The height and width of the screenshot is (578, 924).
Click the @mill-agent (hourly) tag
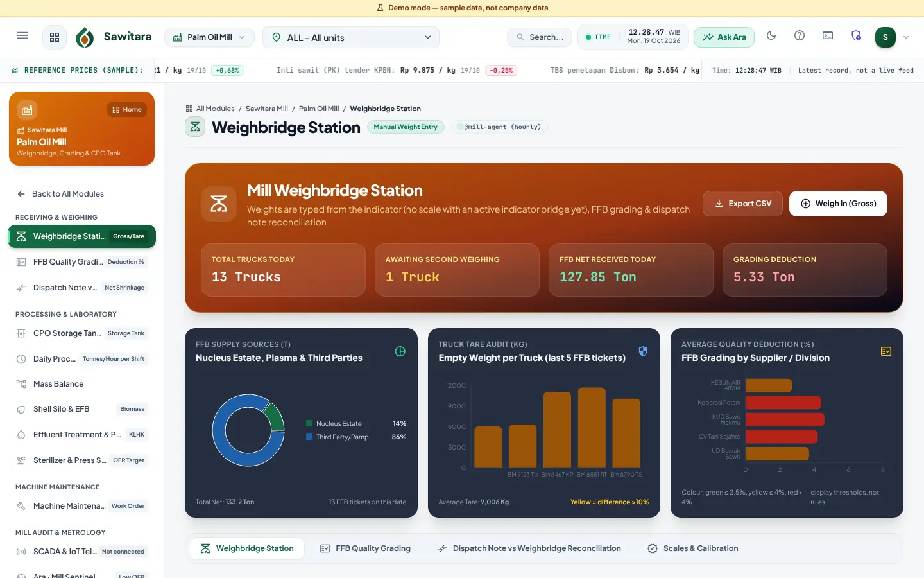point(499,127)
